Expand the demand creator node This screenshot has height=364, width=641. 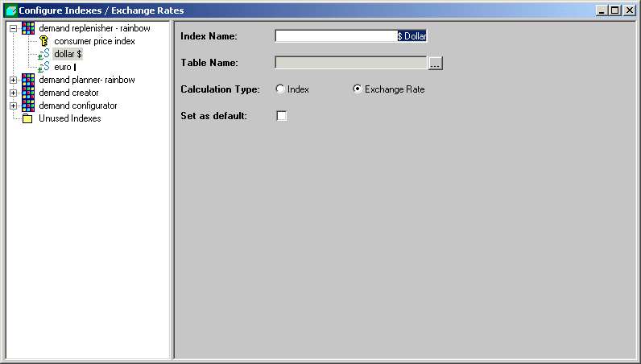[x=14, y=93]
